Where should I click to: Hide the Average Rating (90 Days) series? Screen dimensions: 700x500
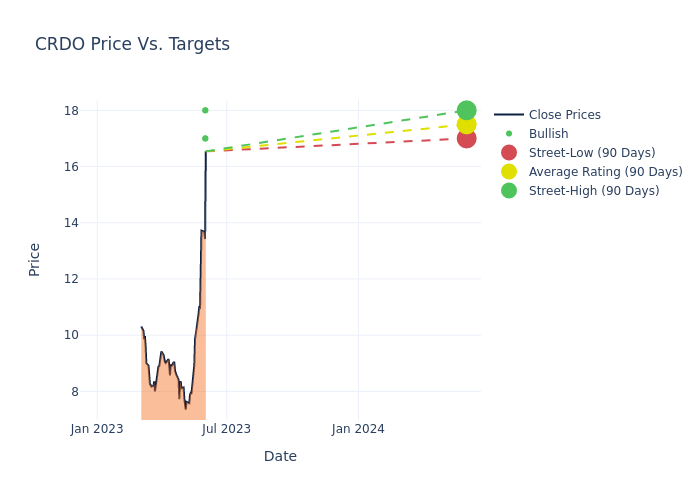[x=605, y=172]
